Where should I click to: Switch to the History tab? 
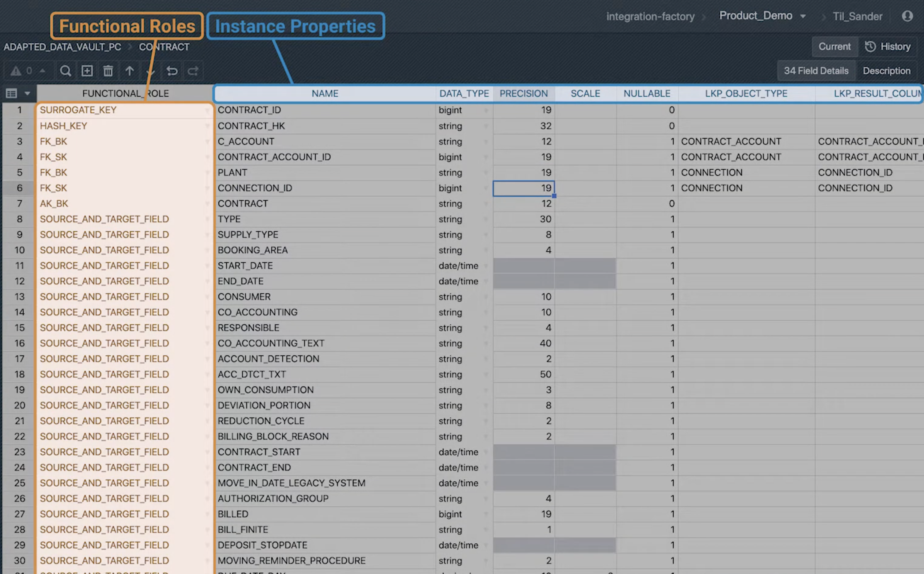click(888, 47)
